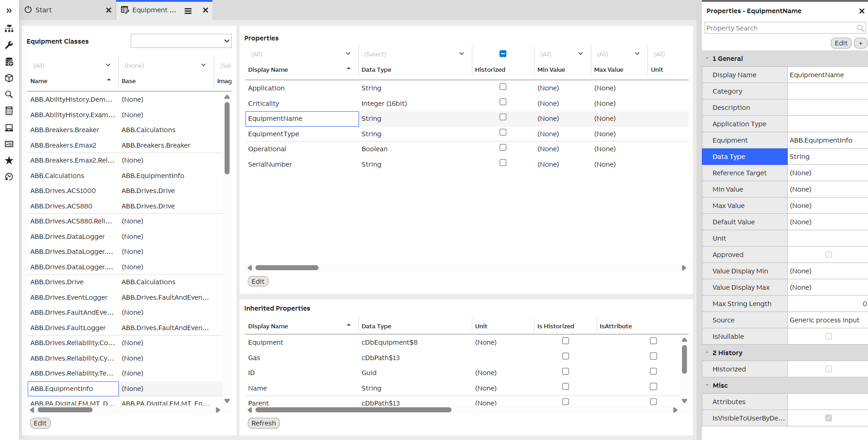Toggle Historized checkbox for Criticality row
This screenshot has height=440, width=868.
coord(503,102)
